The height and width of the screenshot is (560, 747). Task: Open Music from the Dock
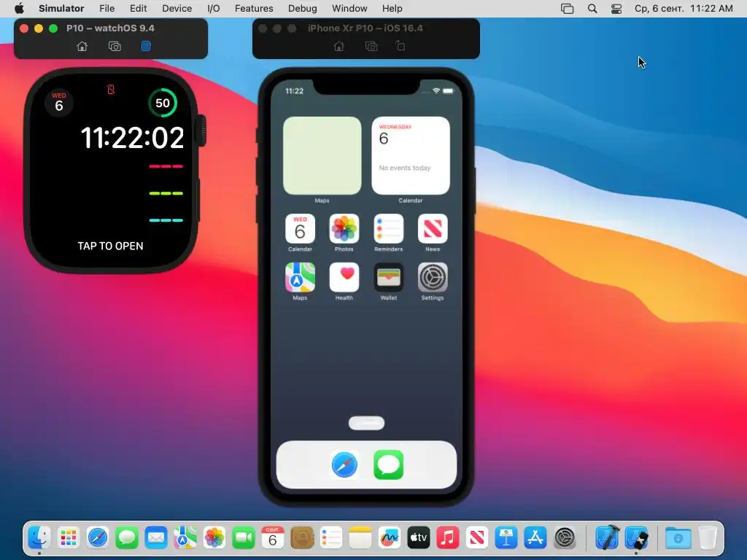pos(447,538)
